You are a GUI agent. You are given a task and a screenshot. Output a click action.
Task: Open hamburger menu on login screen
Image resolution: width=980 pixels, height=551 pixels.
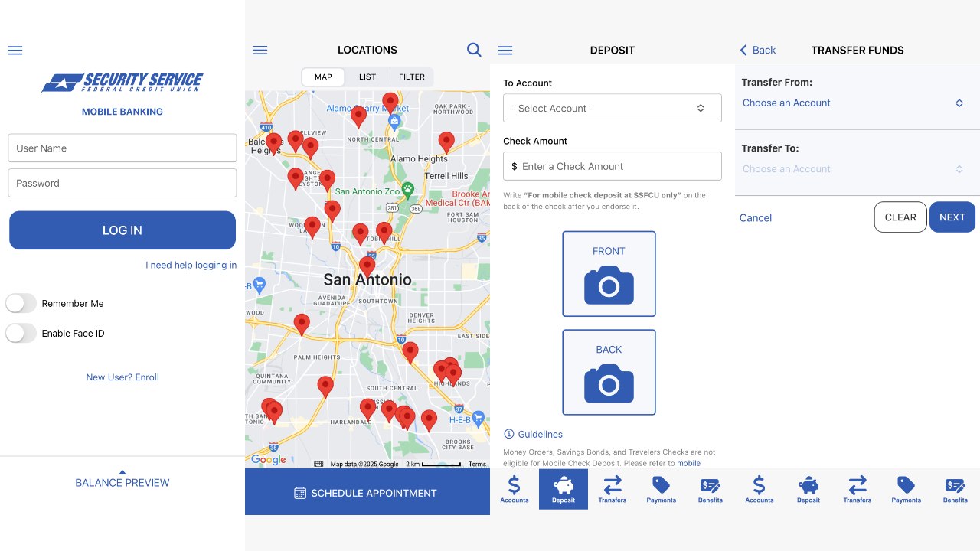15,51
